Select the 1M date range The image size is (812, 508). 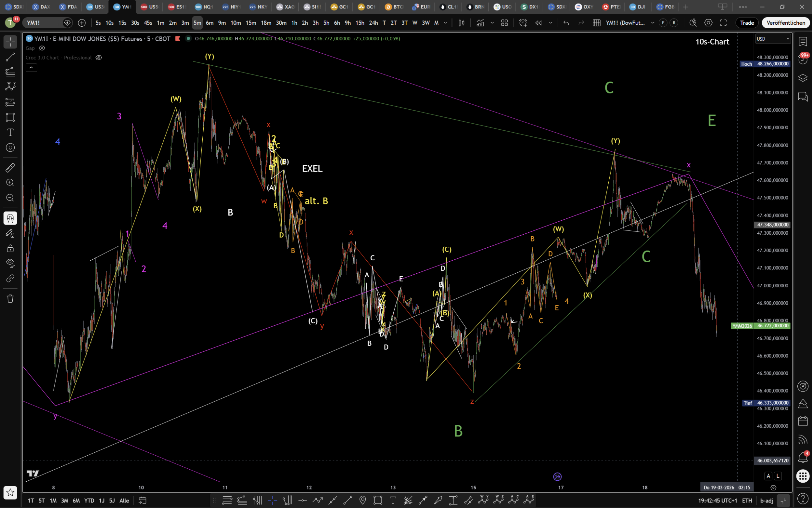coord(53,500)
